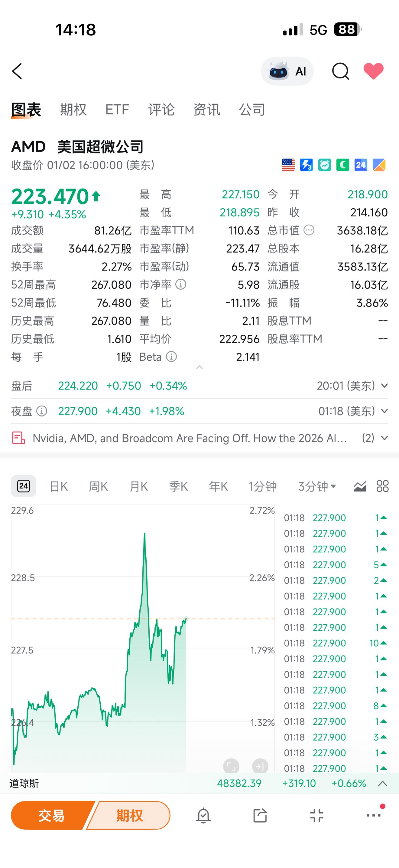
Task: Tap the 市净率 info icon
Action: [x=181, y=284]
